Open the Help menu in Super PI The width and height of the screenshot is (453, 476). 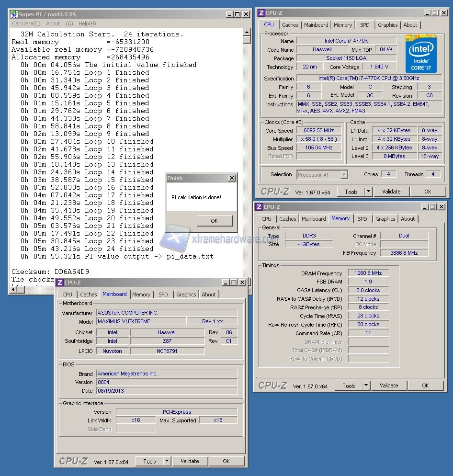pos(87,23)
